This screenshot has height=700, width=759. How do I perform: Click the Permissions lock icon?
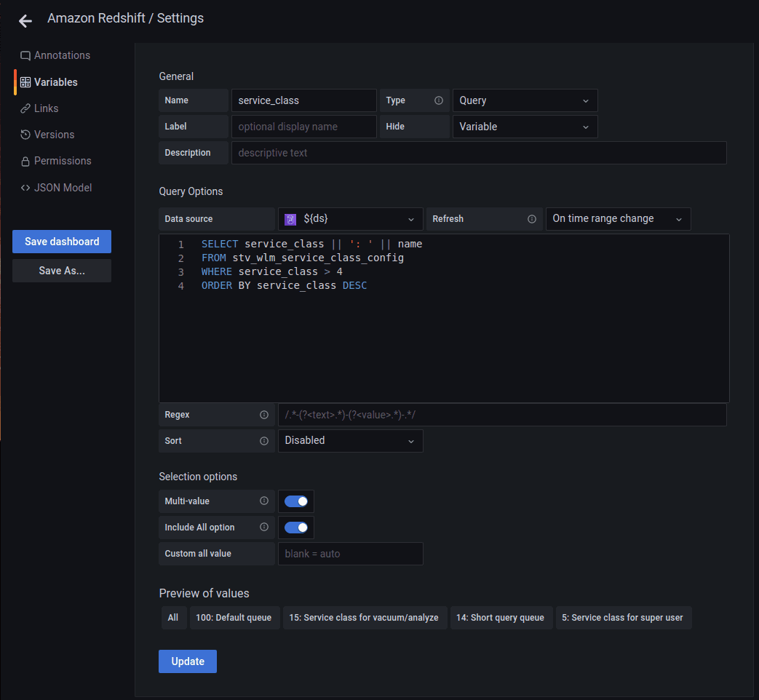pyautogui.click(x=25, y=162)
